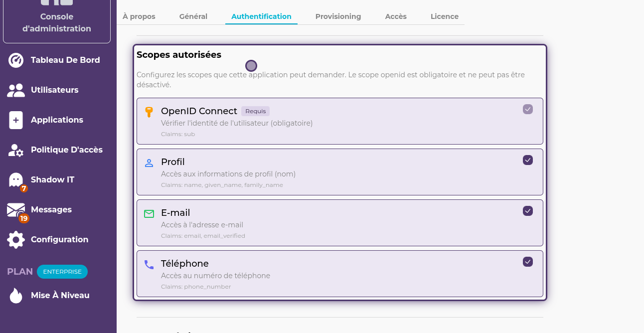Click the Console d'administration header
The image size is (644, 333).
point(57,23)
